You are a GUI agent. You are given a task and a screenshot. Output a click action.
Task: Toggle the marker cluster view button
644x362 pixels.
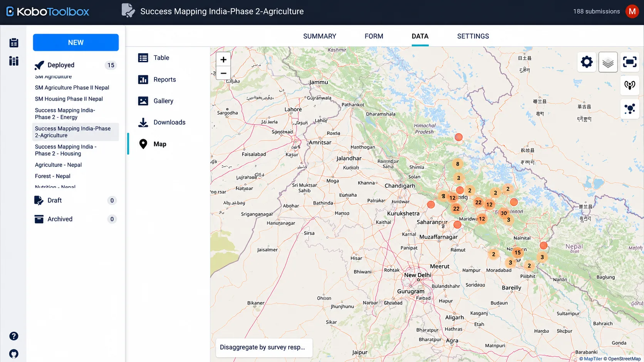pyautogui.click(x=630, y=109)
